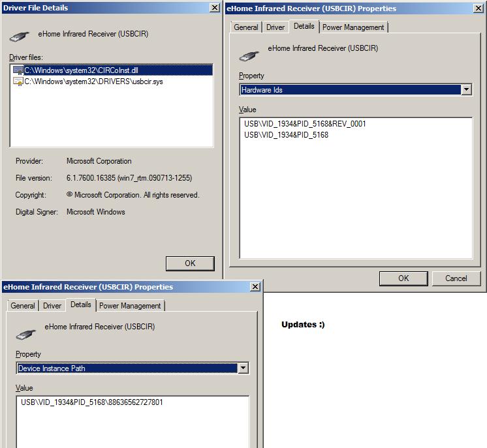Click the CIRCoInst.dll file icon

[18, 70]
